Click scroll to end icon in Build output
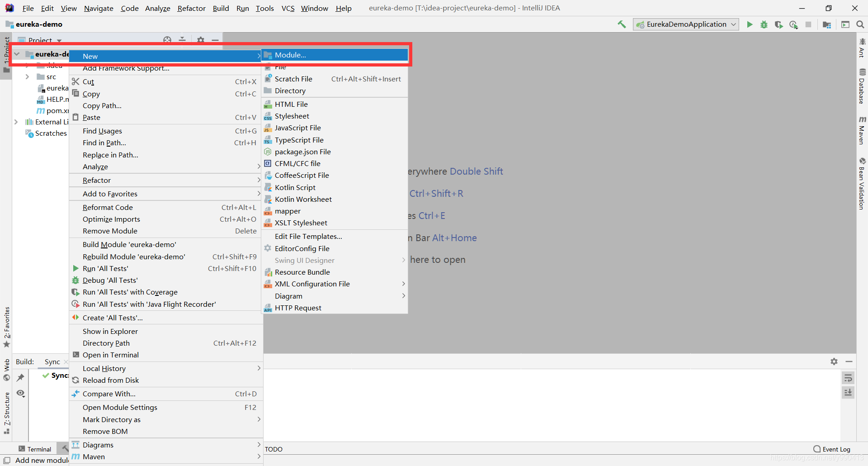This screenshot has height=466, width=868. 848,393
